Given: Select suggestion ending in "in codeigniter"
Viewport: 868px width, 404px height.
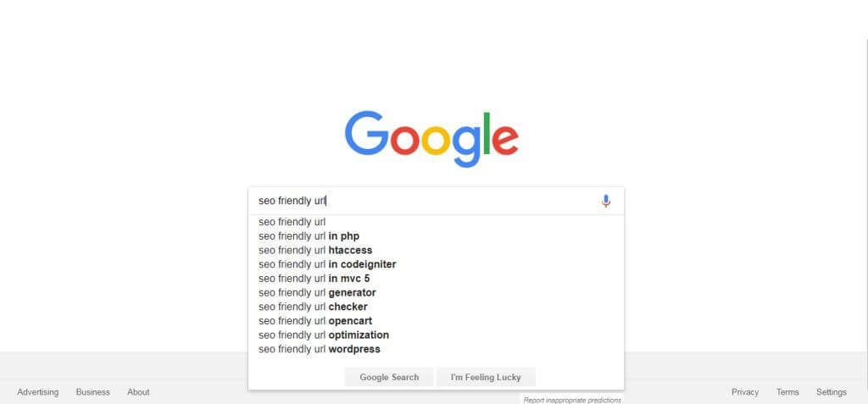Looking at the screenshot, I should (x=436, y=264).
